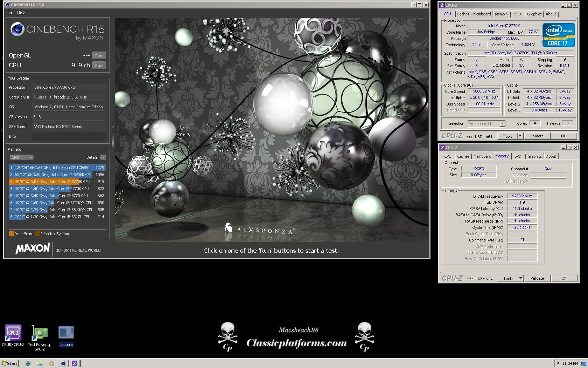Launch Internet Explorer from the taskbar
Viewport: 588px width, 368px height.
[x=28, y=363]
